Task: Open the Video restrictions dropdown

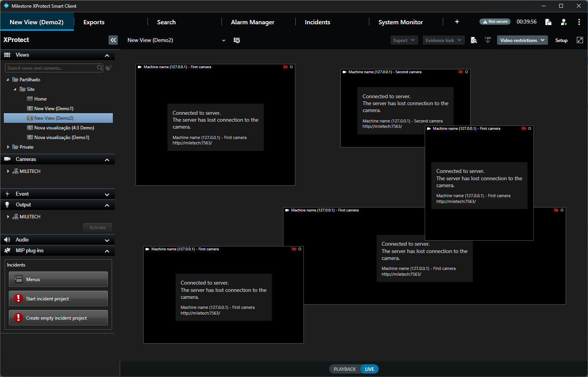Action: click(522, 40)
